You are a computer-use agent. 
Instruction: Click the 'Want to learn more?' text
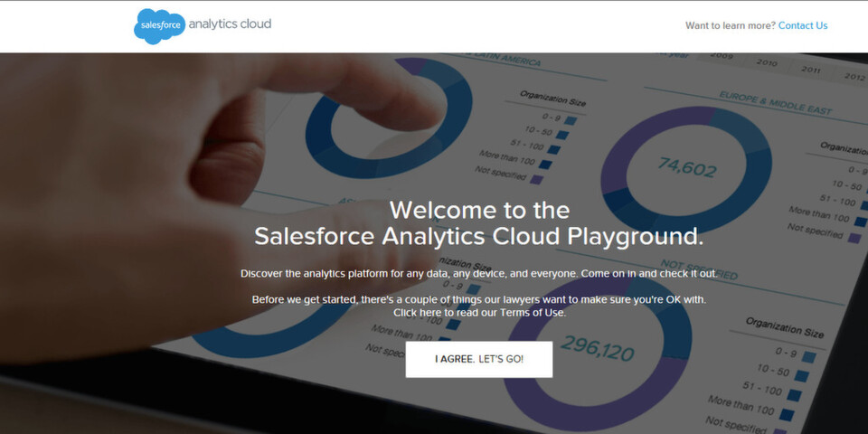pos(731,25)
